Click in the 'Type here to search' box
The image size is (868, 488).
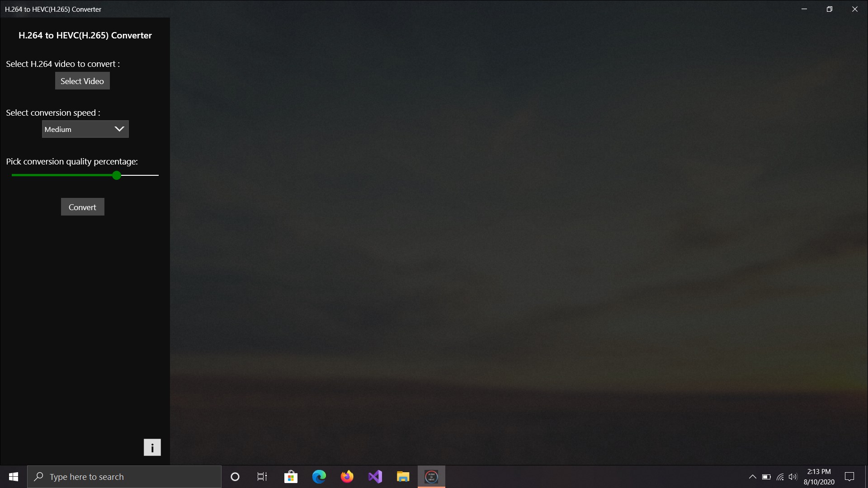[124, 477]
